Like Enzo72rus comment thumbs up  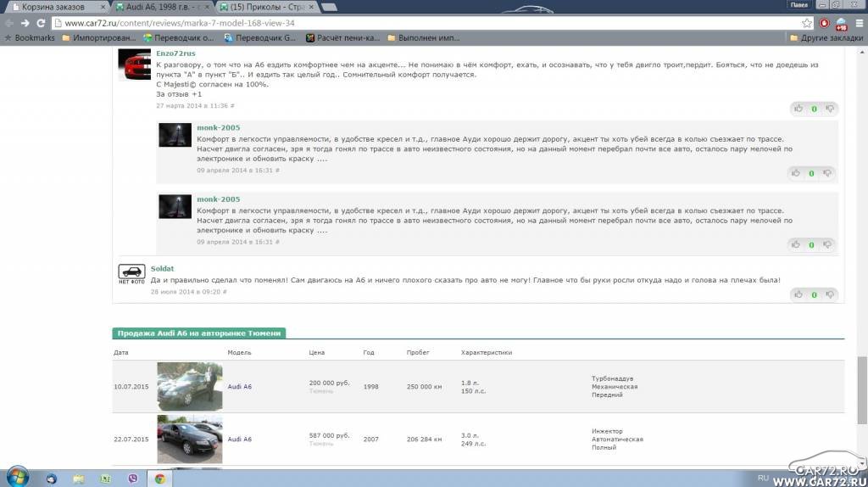click(x=798, y=109)
